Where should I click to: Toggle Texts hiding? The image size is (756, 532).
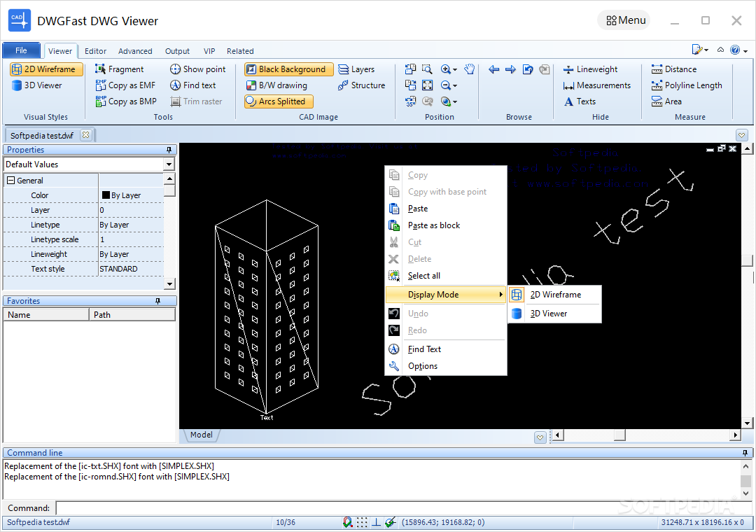[x=580, y=101]
